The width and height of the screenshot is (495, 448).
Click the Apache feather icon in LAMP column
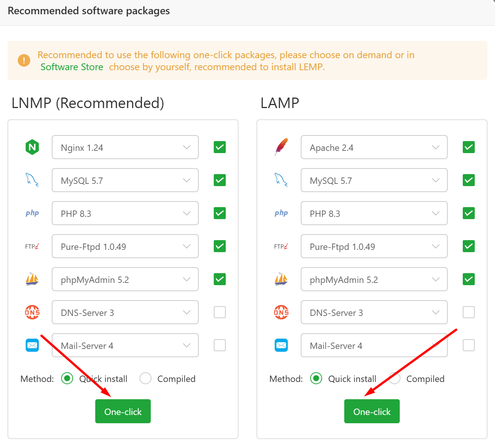[281, 147]
